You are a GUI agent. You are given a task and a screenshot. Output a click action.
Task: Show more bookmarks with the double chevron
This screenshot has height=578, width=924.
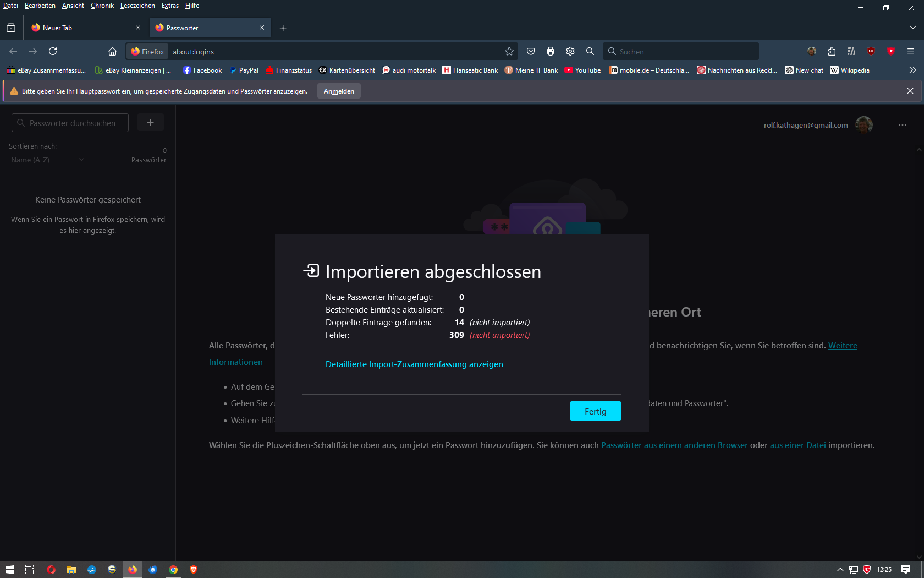[x=912, y=70]
